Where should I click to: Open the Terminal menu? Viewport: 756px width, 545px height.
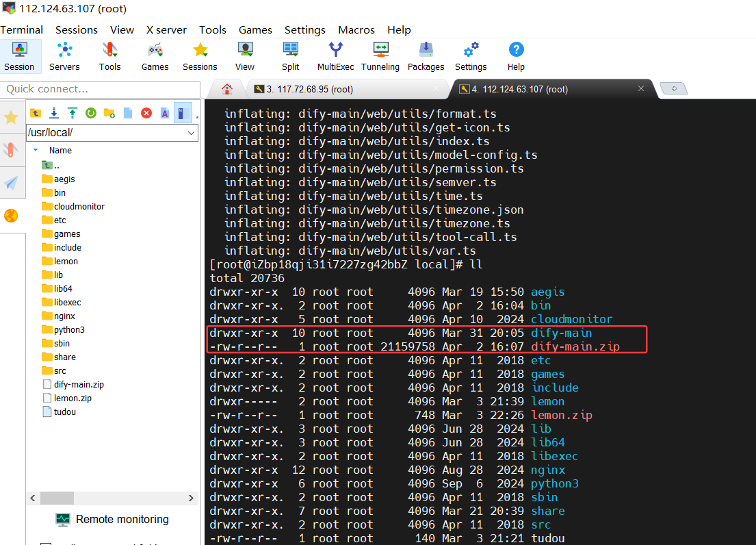click(22, 30)
